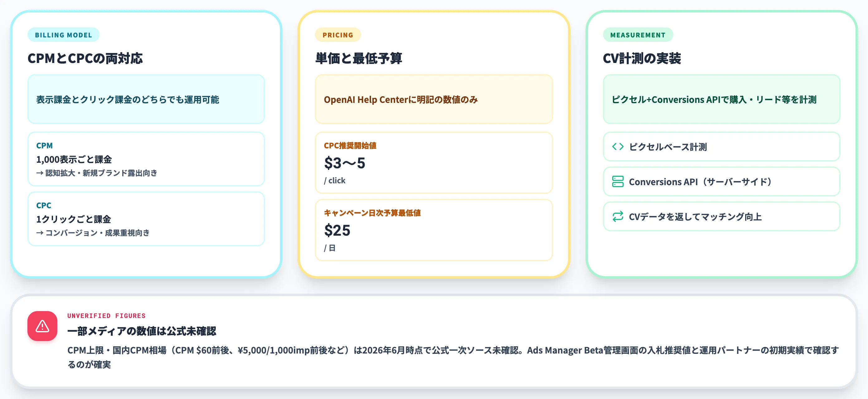Click the red warning triangle icon
Image resolution: width=868 pixels, height=399 pixels.
42,326
